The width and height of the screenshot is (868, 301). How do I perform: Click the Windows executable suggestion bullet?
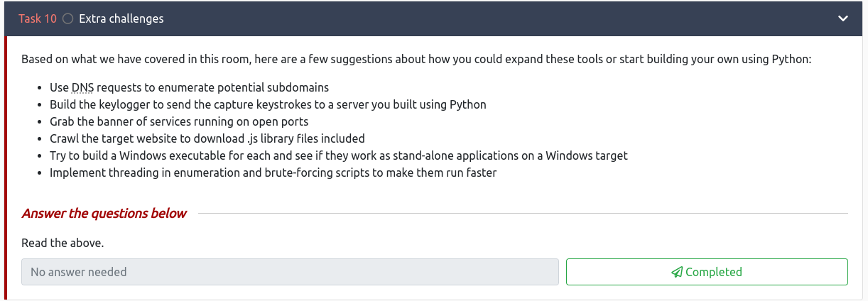point(338,155)
